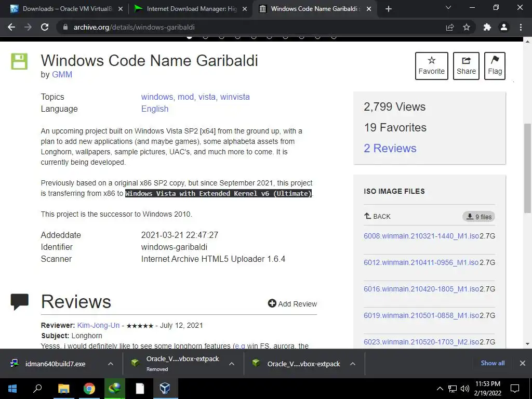Expand options for second Oracle extpack download
Screen dimensions: 532x399
pyautogui.click(x=353, y=364)
